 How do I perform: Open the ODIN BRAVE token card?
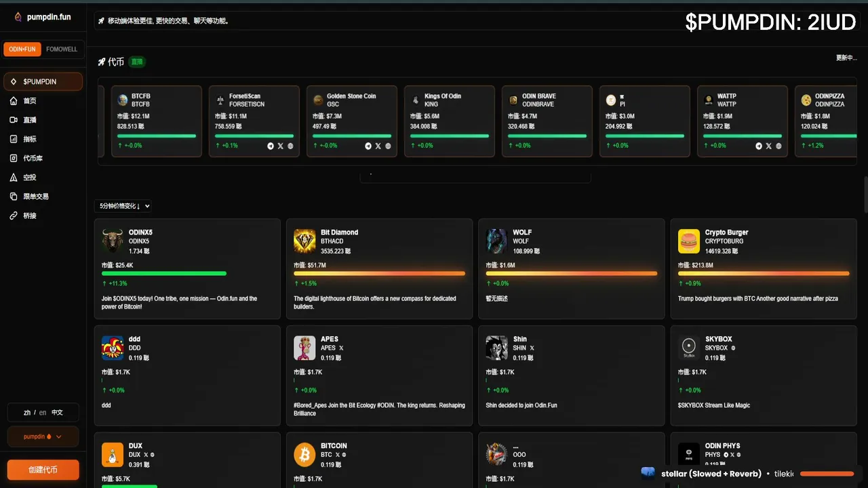547,121
